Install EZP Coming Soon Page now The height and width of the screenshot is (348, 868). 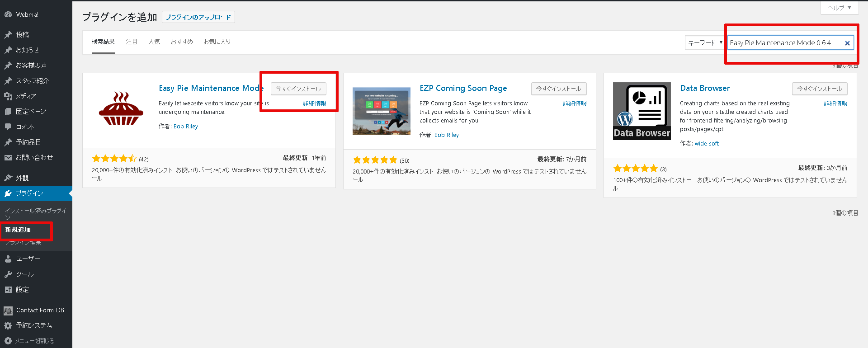click(x=559, y=89)
